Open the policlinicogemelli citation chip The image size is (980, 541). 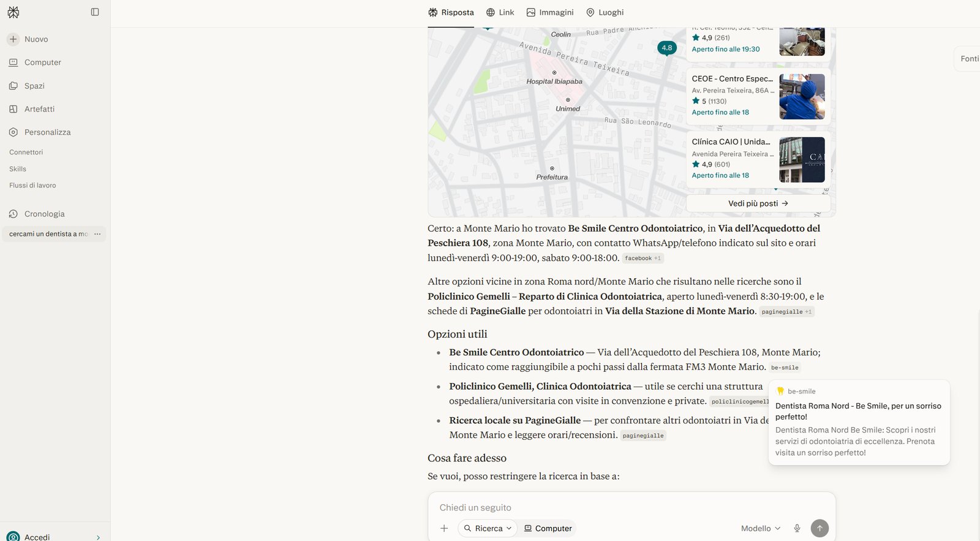tap(739, 402)
